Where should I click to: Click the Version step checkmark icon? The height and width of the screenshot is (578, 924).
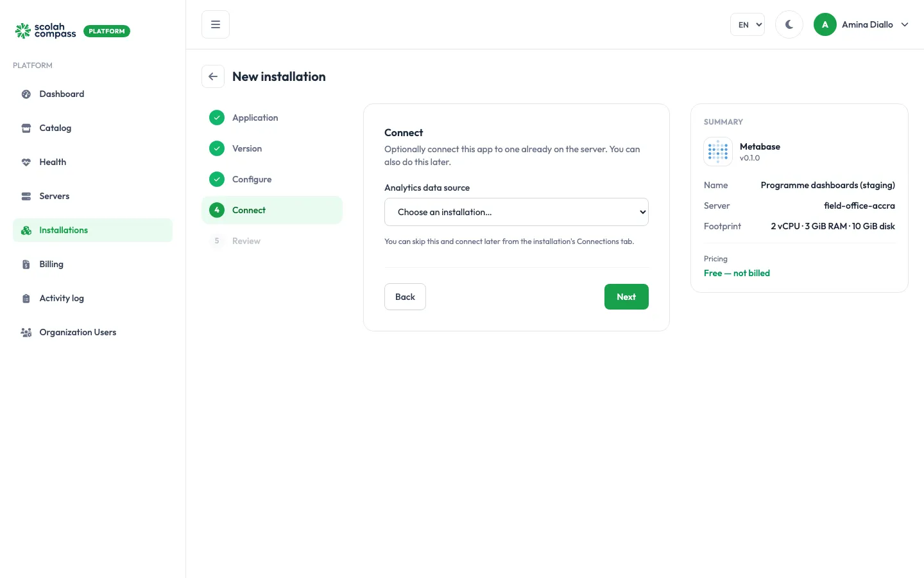click(217, 148)
